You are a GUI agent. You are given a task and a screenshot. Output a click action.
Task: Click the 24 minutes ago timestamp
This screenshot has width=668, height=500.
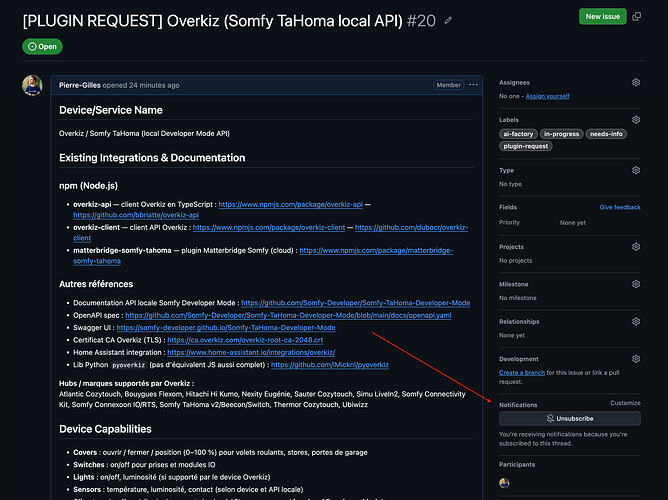pyautogui.click(x=154, y=85)
